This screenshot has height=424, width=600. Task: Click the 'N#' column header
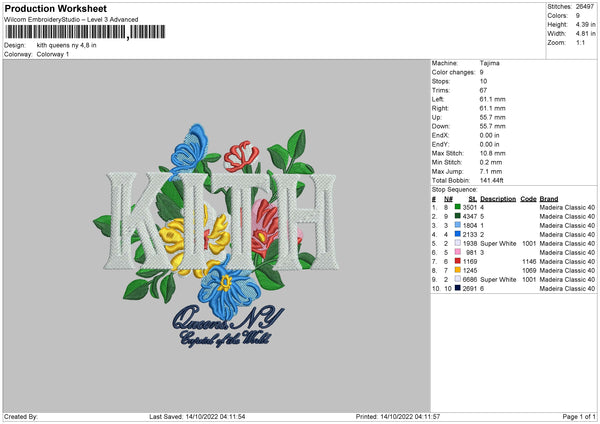(x=448, y=199)
